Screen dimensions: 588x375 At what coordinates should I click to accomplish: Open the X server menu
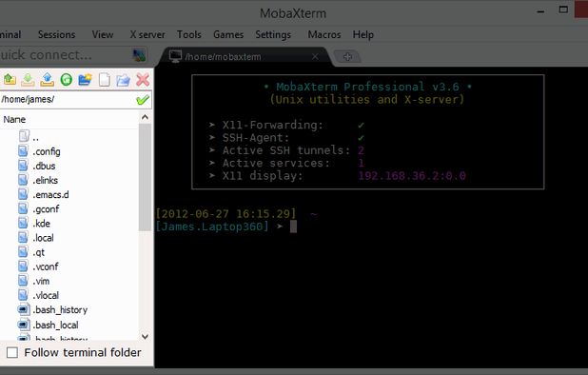point(147,34)
